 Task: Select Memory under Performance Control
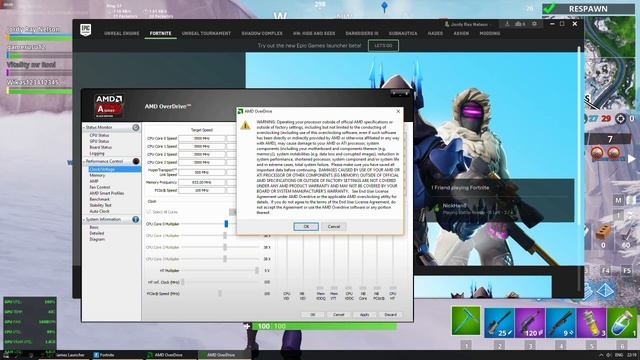click(97, 175)
